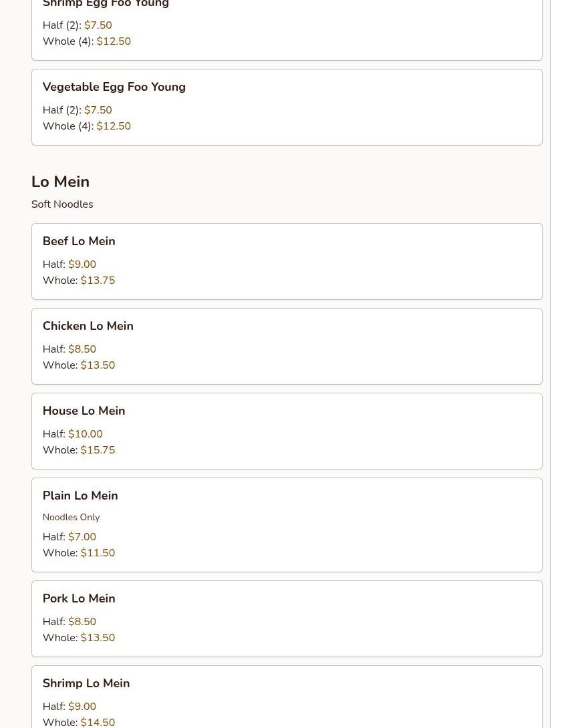Select the House Lo Mein $15.75 whole price
Screen dimensions: 564x728
pyautogui.click(x=98, y=450)
